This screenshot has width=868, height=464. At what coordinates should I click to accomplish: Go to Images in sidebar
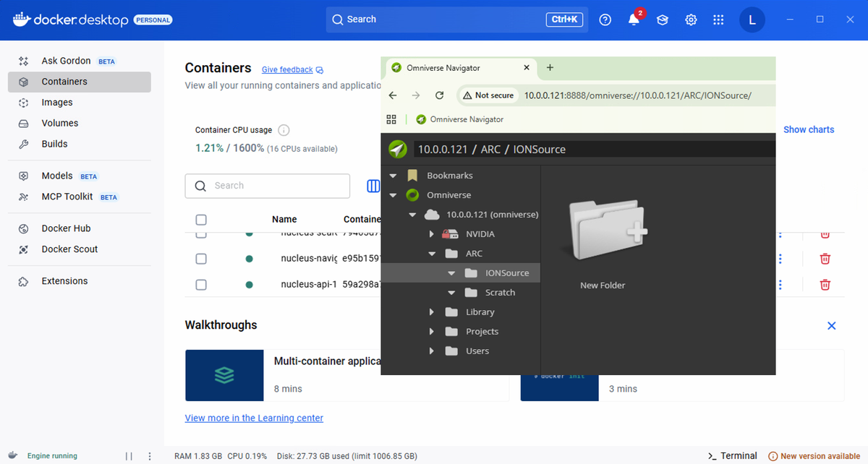click(x=80, y=103)
